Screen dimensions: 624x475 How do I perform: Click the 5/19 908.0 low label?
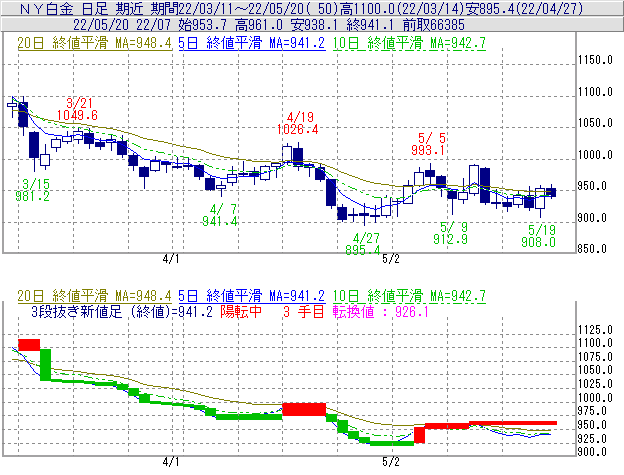tap(538, 236)
